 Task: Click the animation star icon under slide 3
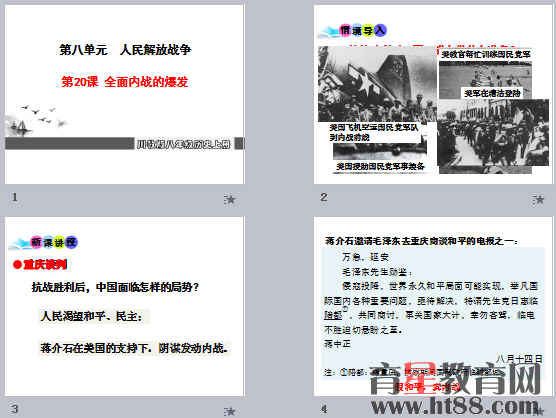tap(230, 411)
